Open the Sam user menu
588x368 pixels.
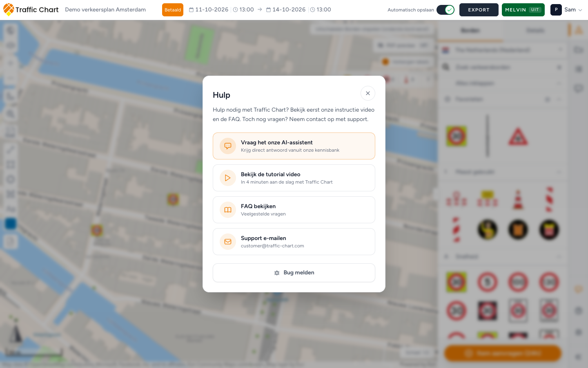(x=566, y=10)
